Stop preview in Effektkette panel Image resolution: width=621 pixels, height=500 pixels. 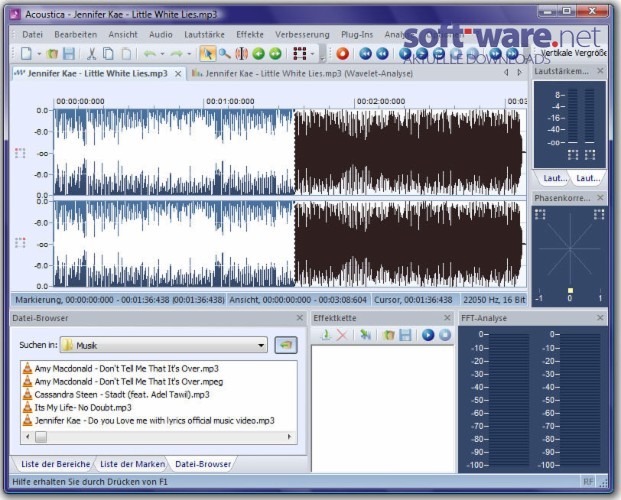coord(445,335)
